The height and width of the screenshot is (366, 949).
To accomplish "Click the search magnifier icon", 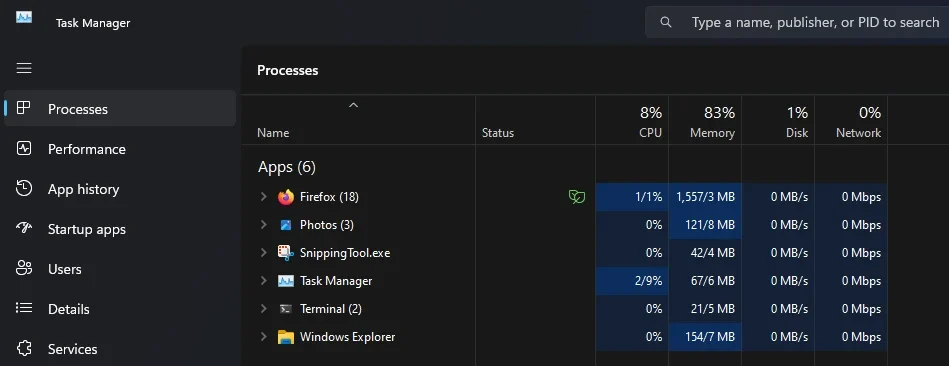I will (666, 22).
